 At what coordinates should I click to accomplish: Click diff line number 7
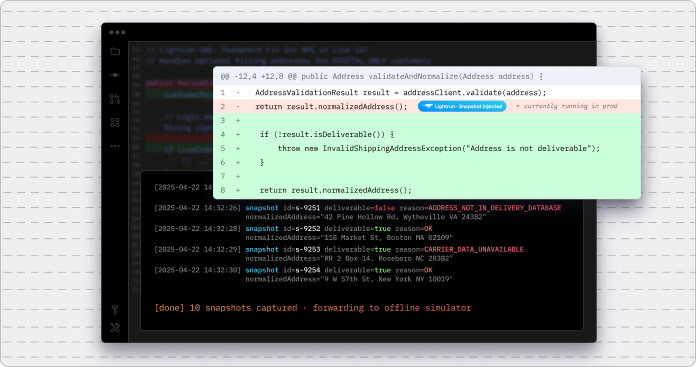(223, 177)
